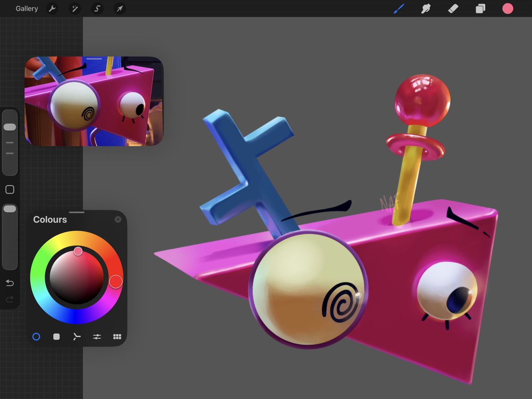Switch to the Disc colour mode
Screen dimensions: 532x399
[x=36, y=336]
